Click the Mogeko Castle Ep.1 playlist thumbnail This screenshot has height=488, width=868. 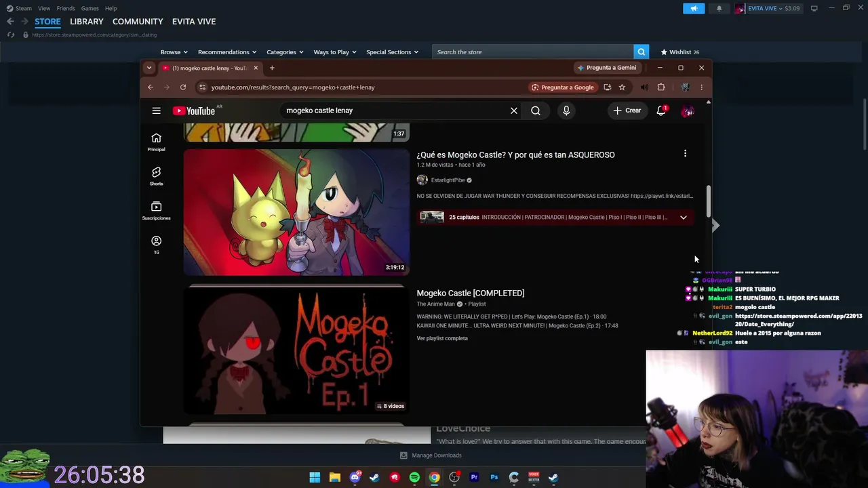point(296,350)
